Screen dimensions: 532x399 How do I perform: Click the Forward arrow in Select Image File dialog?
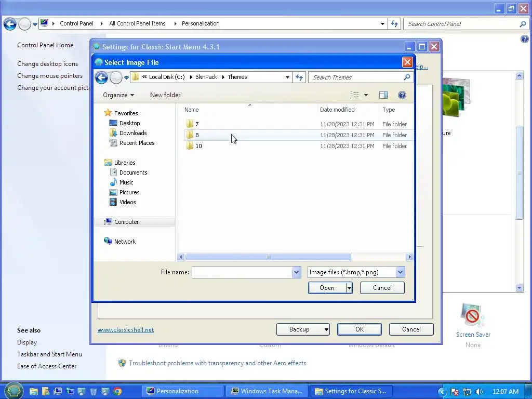116,77
